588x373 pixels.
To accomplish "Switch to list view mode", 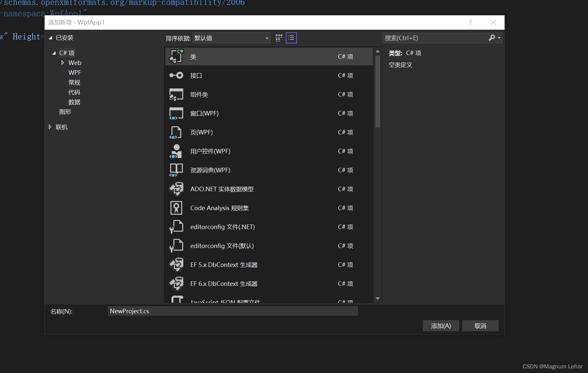I will coord(291,38).
